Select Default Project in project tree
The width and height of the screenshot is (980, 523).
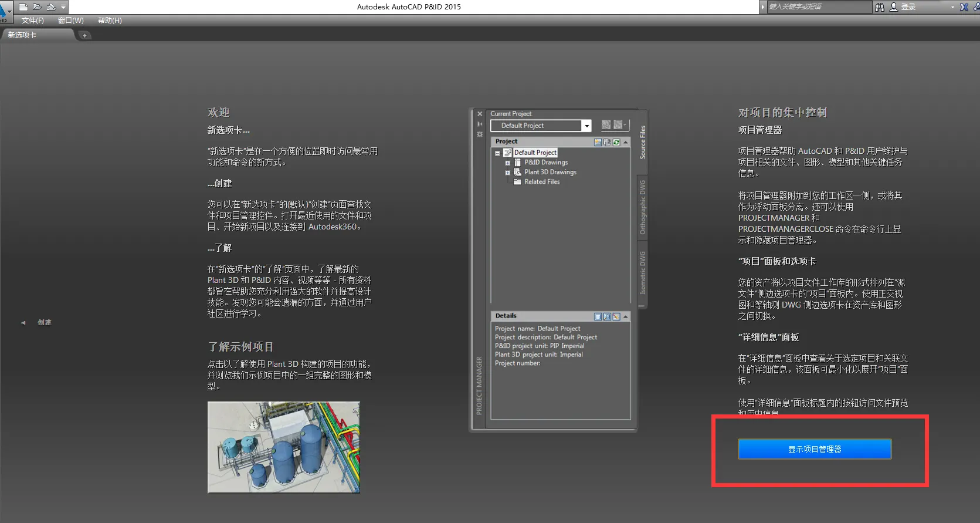pos(535,153)
